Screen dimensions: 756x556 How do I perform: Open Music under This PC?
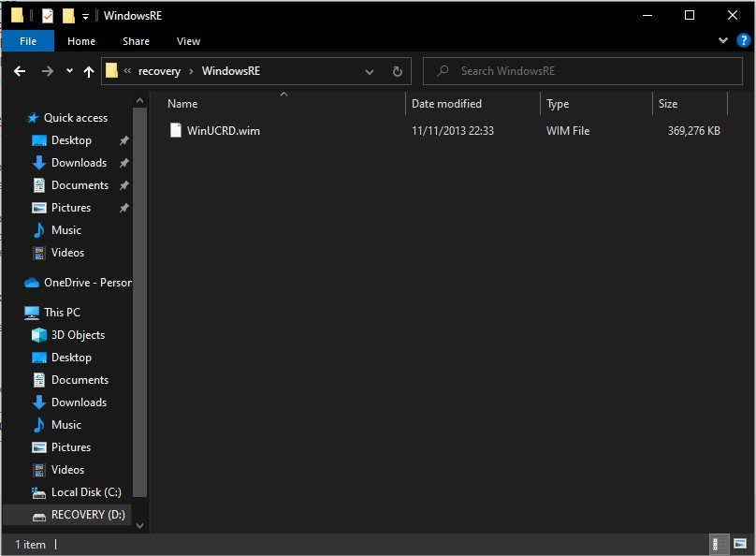(66, 425)
